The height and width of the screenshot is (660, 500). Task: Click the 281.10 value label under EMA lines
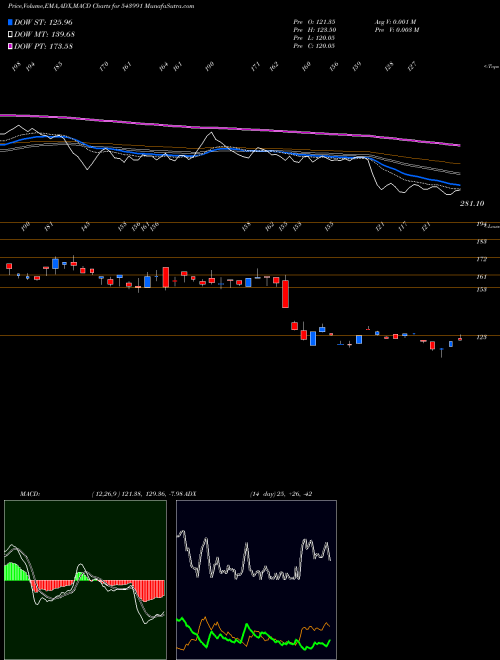click(472, 203)
